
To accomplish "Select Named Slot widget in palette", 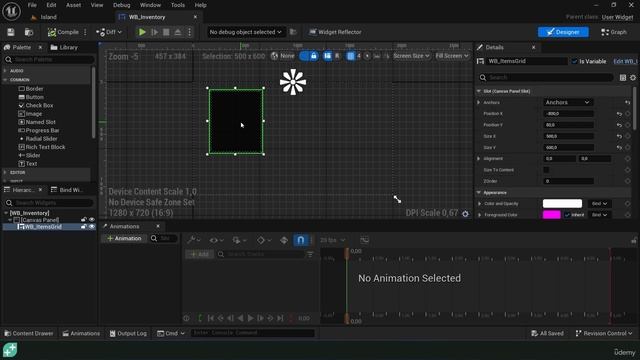I will pyautogui.click(x=37, y=122).
